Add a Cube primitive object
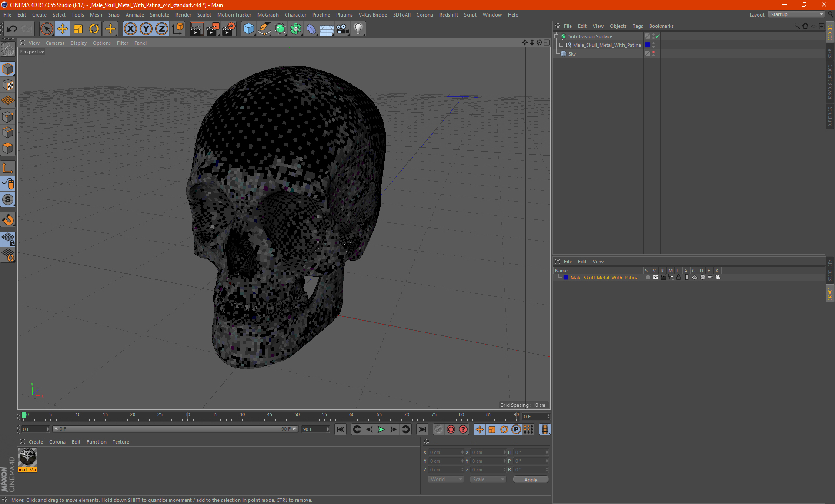This screenshot has height=504, width=835. pos(248,29)
